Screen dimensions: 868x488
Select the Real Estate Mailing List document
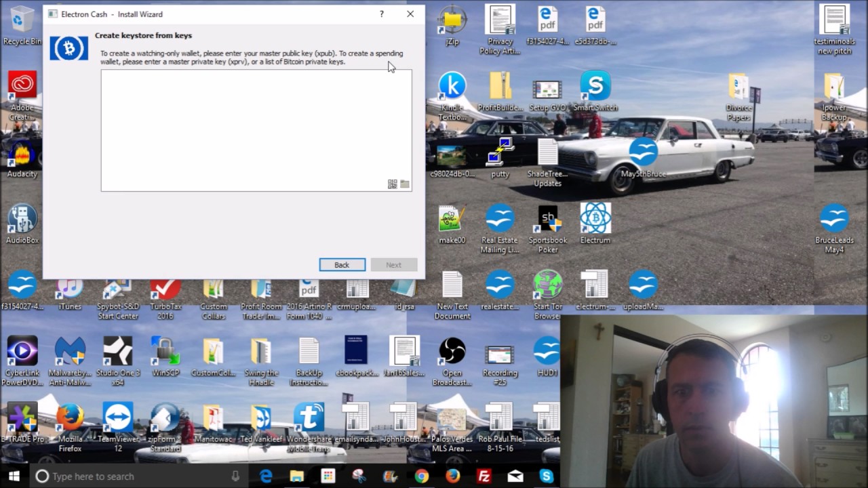(x=500, y=229)
